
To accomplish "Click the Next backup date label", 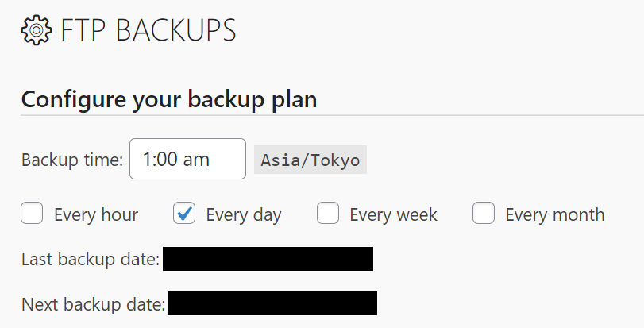I will 94,305.
